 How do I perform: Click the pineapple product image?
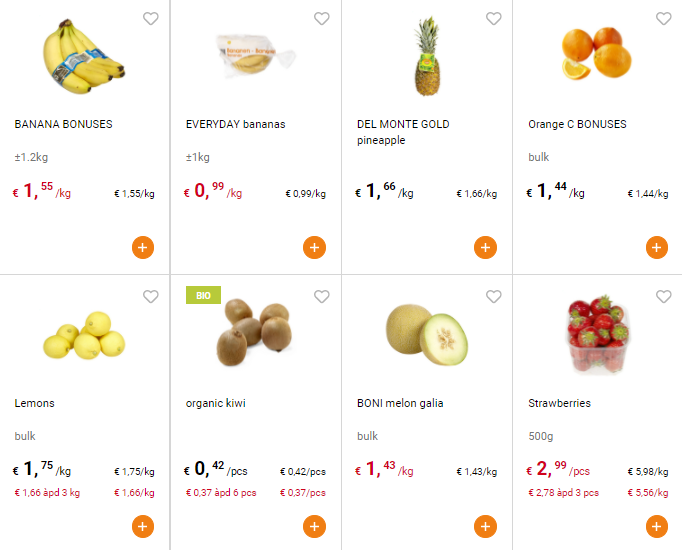(x=428, y=58)
